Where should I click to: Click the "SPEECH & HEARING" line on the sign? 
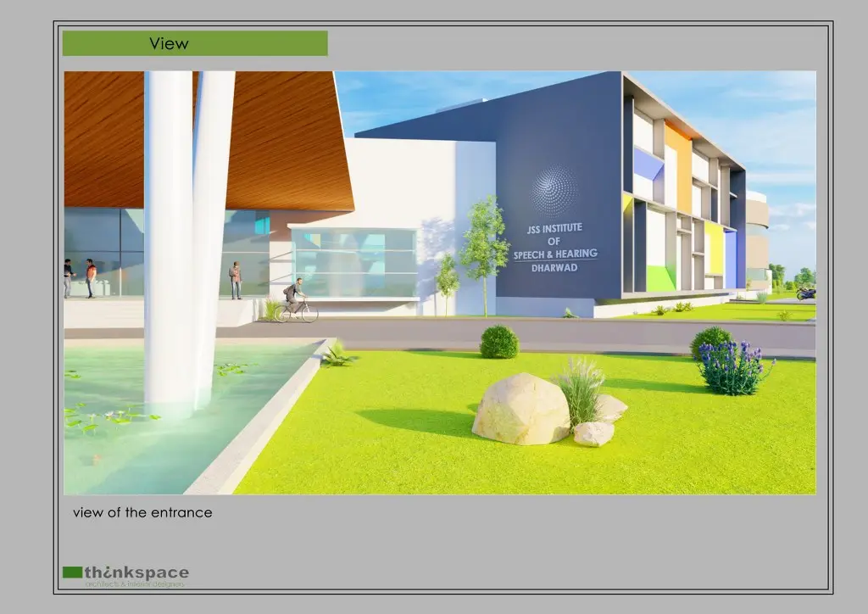click(555, 254)
